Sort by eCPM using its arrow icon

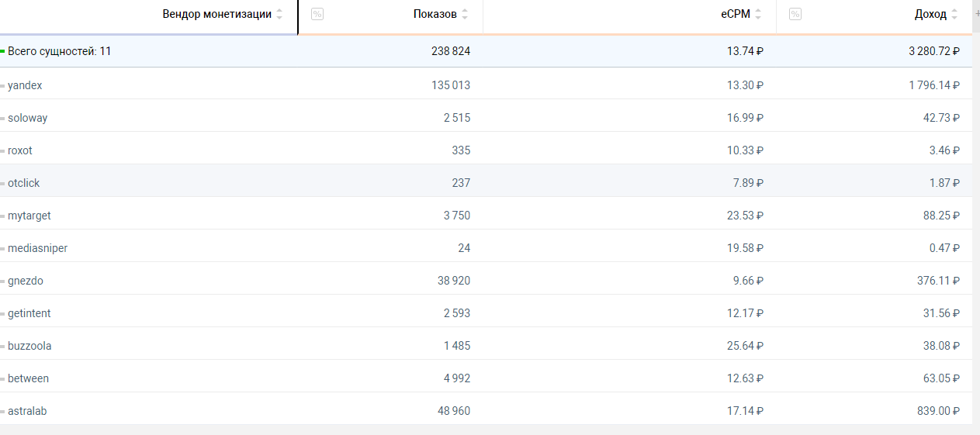pyautogui.click(x=758, y=14)
